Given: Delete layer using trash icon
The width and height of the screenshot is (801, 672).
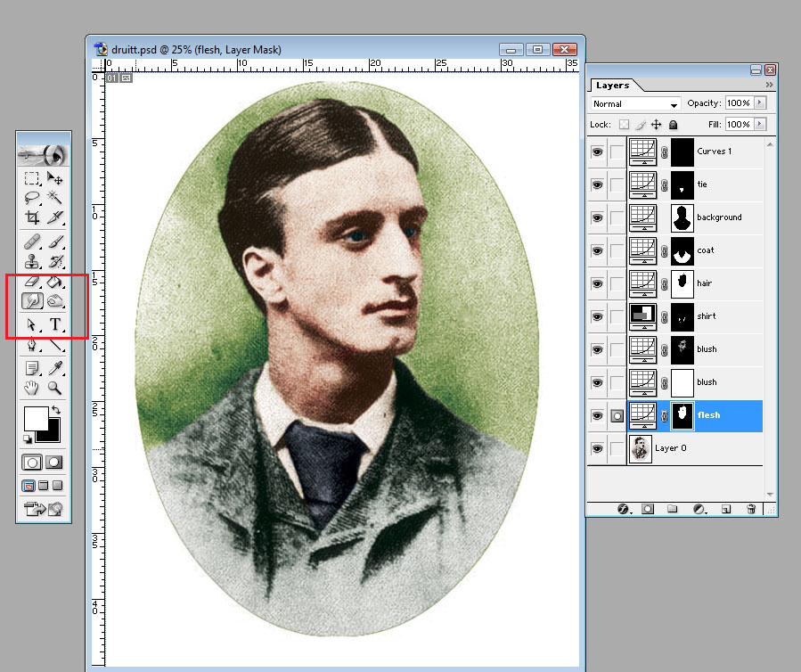Looking at the screenshot, I should 751,508.
